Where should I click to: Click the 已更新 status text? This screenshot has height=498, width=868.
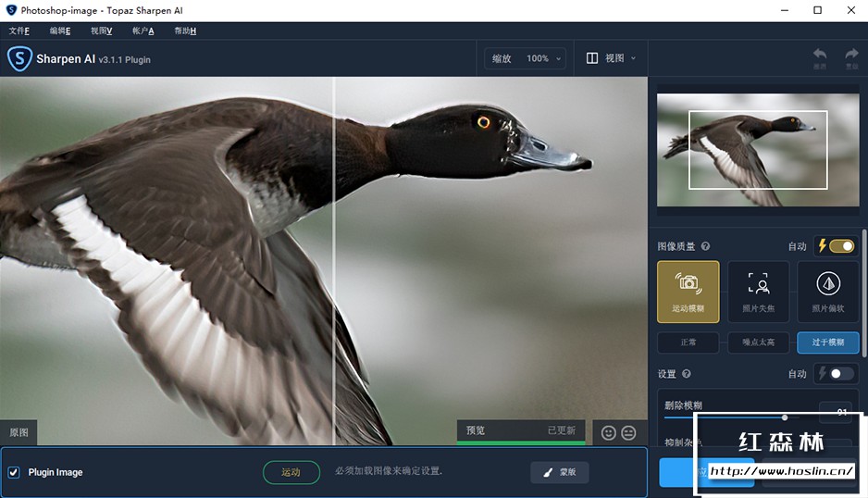(x=562, y=430)
